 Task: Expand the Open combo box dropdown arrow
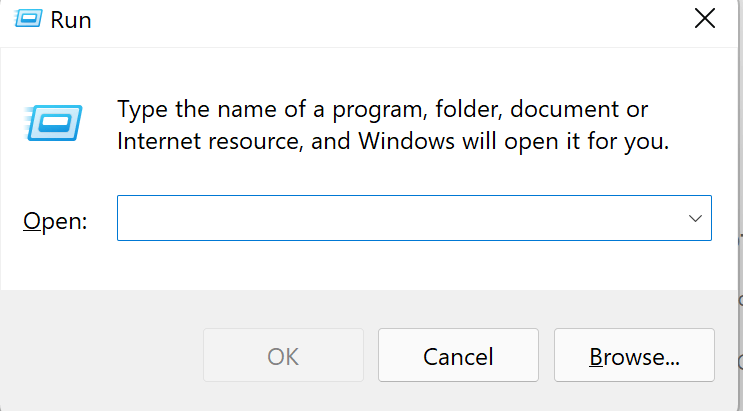(695, 218)
